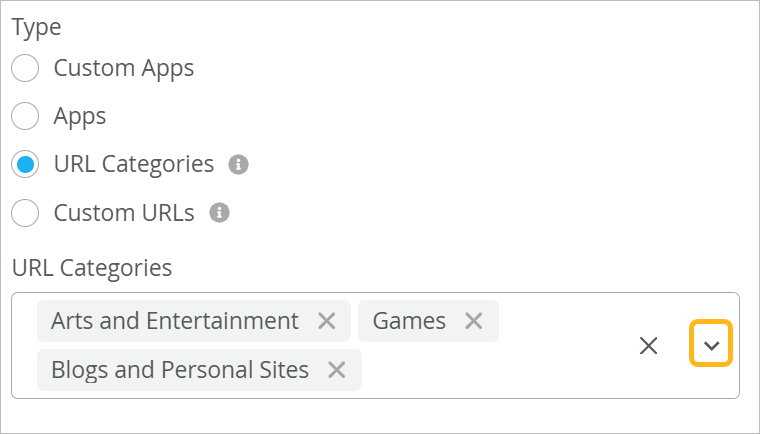Clear all selected URL categories
This screenshot has height=434, width=760.
point(649,346)
